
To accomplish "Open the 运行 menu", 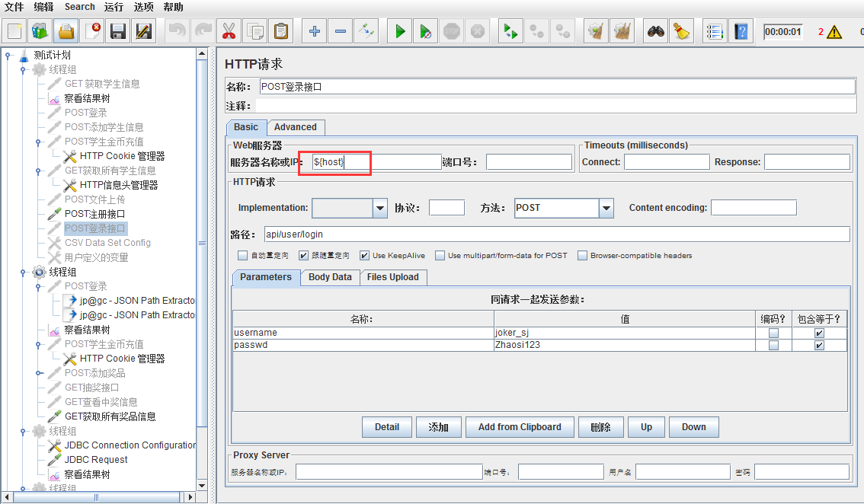I will tap(114, 7).
